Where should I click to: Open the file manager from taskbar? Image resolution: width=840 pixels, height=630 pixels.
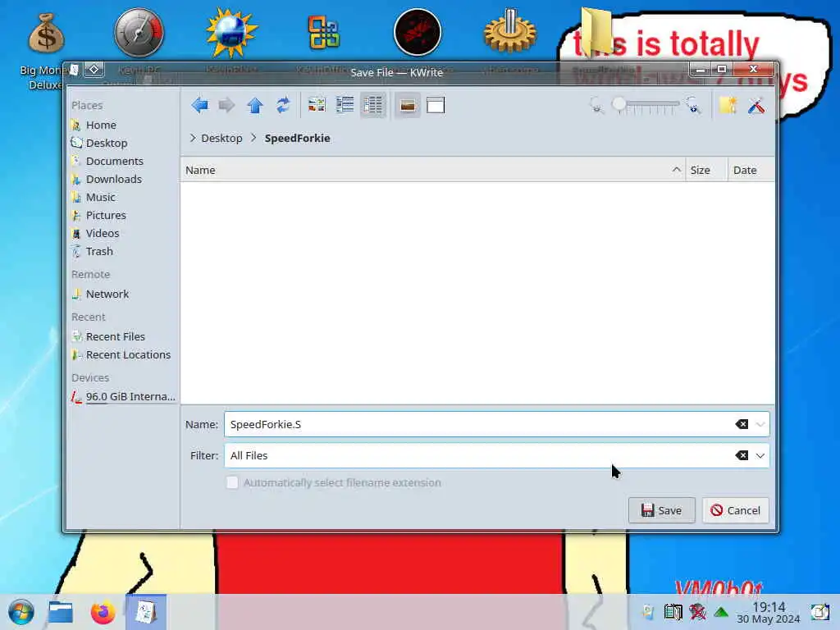(61, 612)
